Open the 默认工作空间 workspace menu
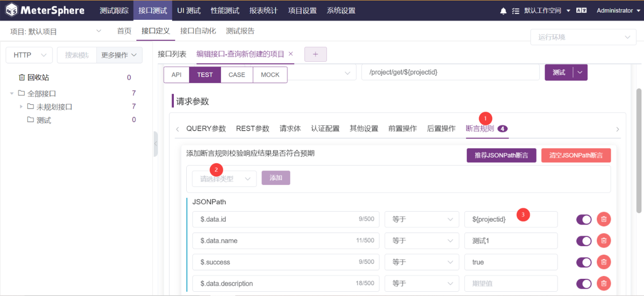 click(548, 10)
